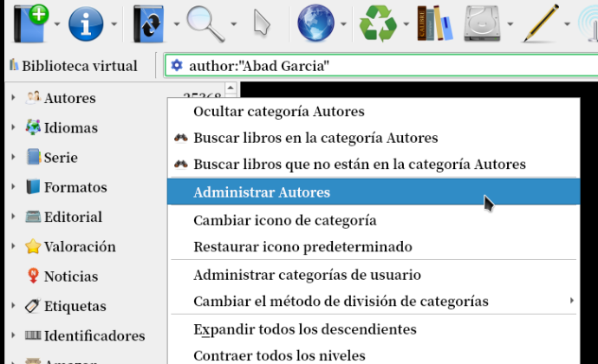The height and width of the screenshot is (364, 598).
Task: Click the Valoración star icon
Action: point(33,246)
